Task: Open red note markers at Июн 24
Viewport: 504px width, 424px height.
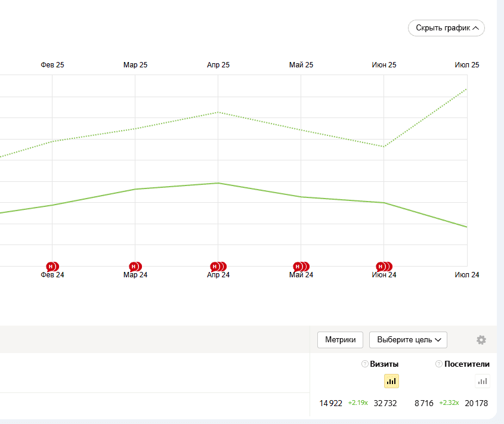Action: 383,267
